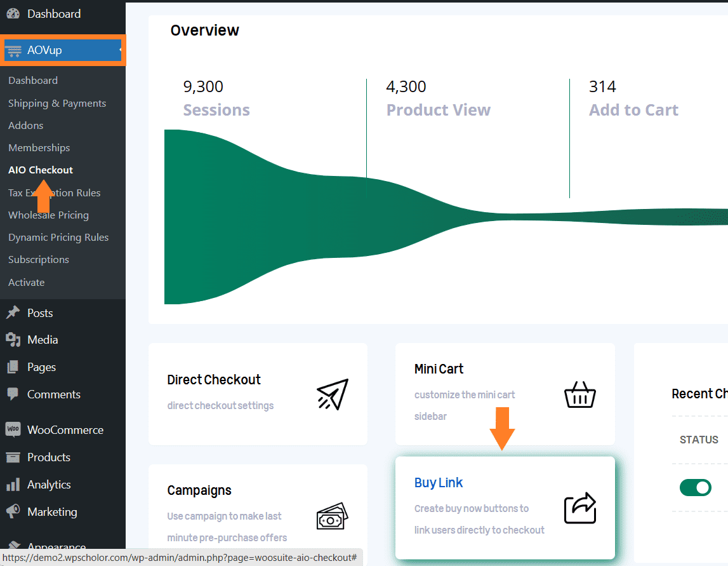The height and width of the screenshot is (566, 728).
Task: Click the Buy Link share arrow icon
Action: click(580, 508)
